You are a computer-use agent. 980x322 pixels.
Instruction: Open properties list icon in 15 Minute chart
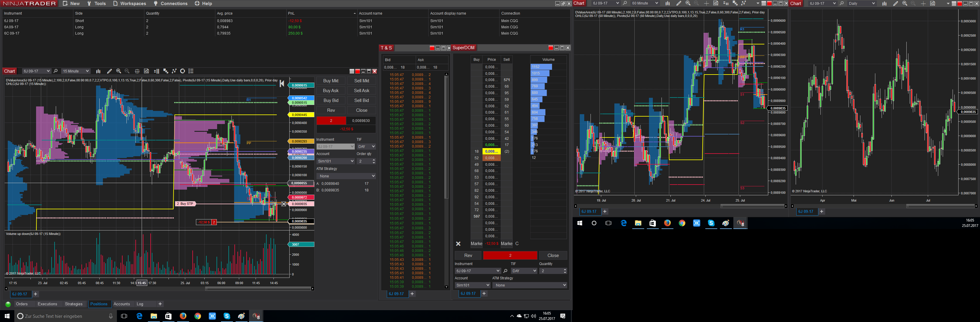pyautogui.click(x=191, y=71)
